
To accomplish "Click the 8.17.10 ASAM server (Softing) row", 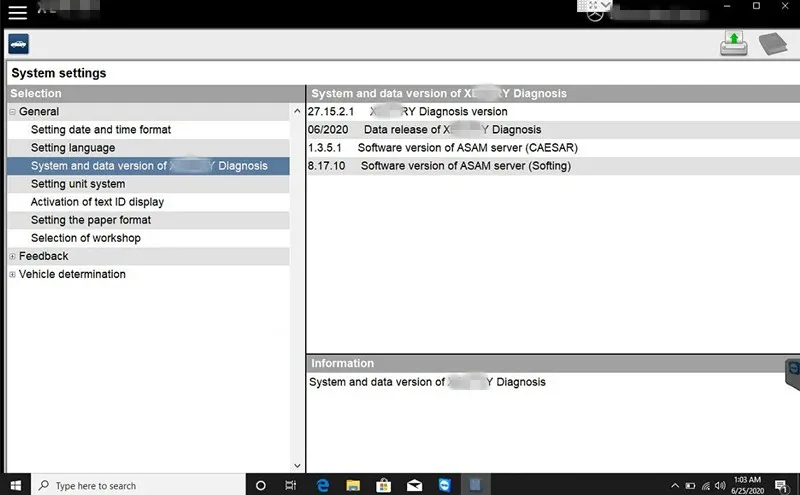I will click(553, 166).
